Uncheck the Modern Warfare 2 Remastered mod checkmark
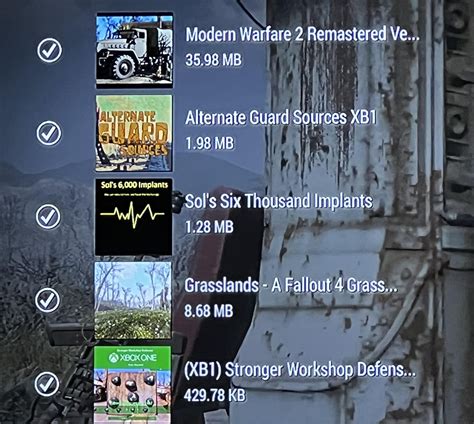474x424 pixels. click(x=49, y=50)
